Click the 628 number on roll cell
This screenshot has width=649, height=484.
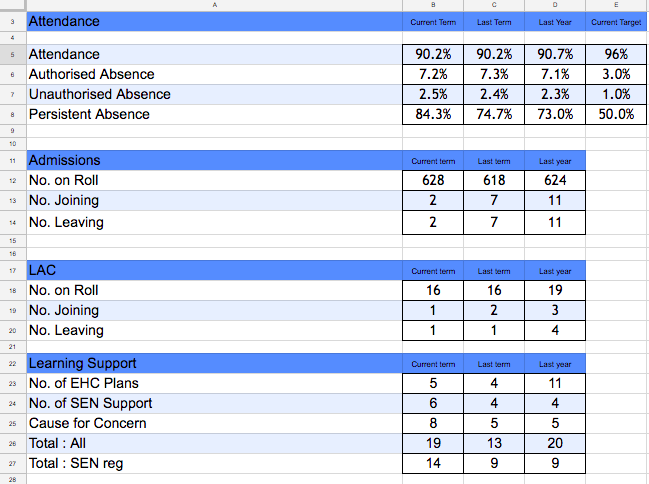click(x=432, y=181)
